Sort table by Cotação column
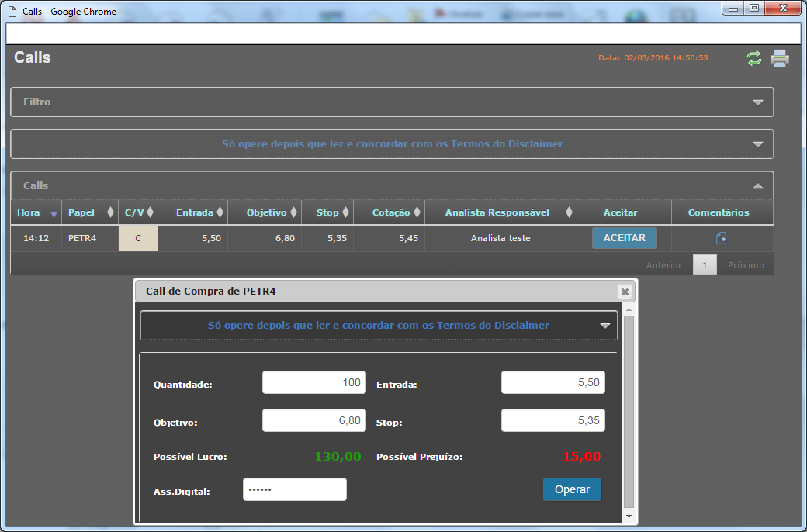The image size is (807, 532). coord(389,212)
